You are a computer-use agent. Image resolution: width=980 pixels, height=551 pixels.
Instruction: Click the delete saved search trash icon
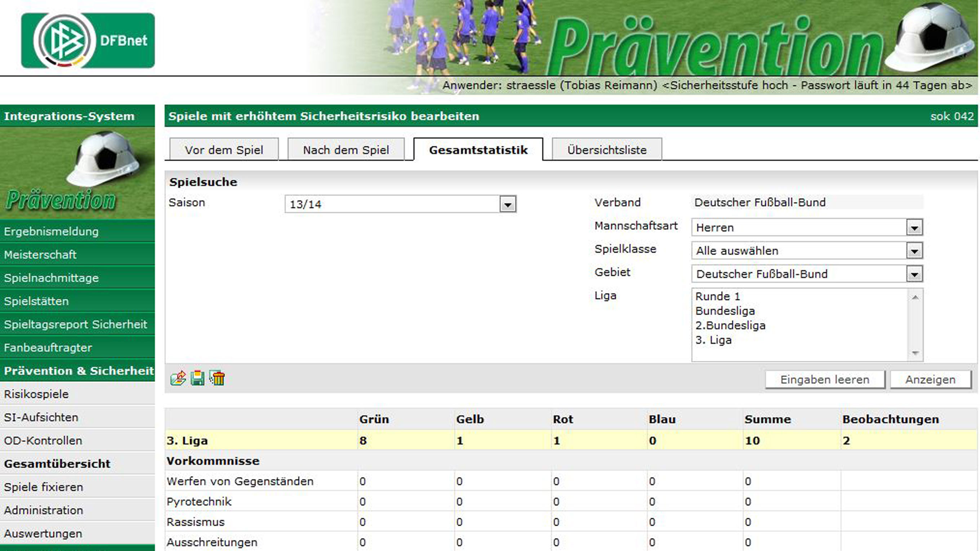click(x=217, y=378)
